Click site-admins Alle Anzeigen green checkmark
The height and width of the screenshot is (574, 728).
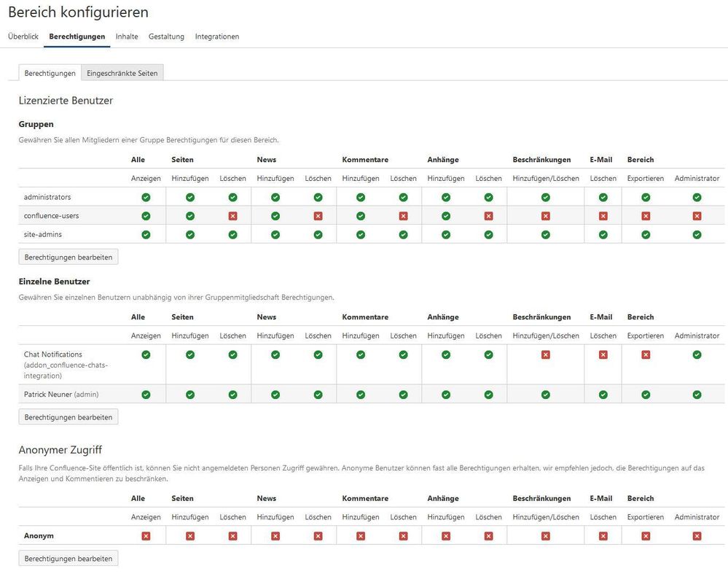[146, 234]
